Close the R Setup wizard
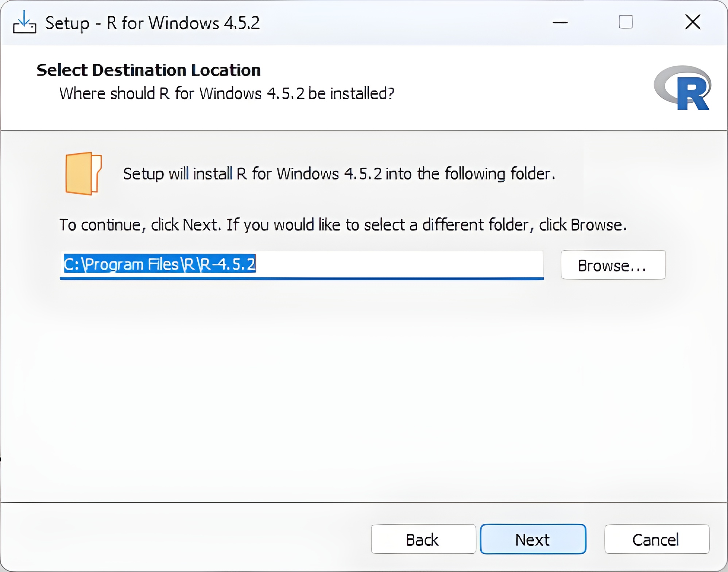 pyautogui.click(x=693, y=22)
